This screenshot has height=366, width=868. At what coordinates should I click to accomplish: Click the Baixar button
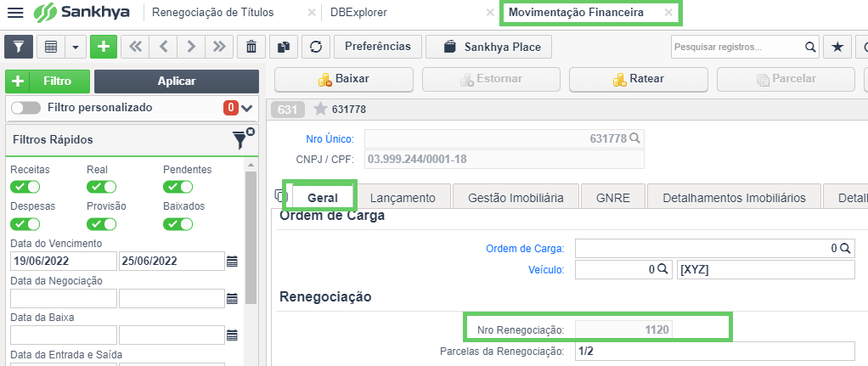(x=344, y=79)
